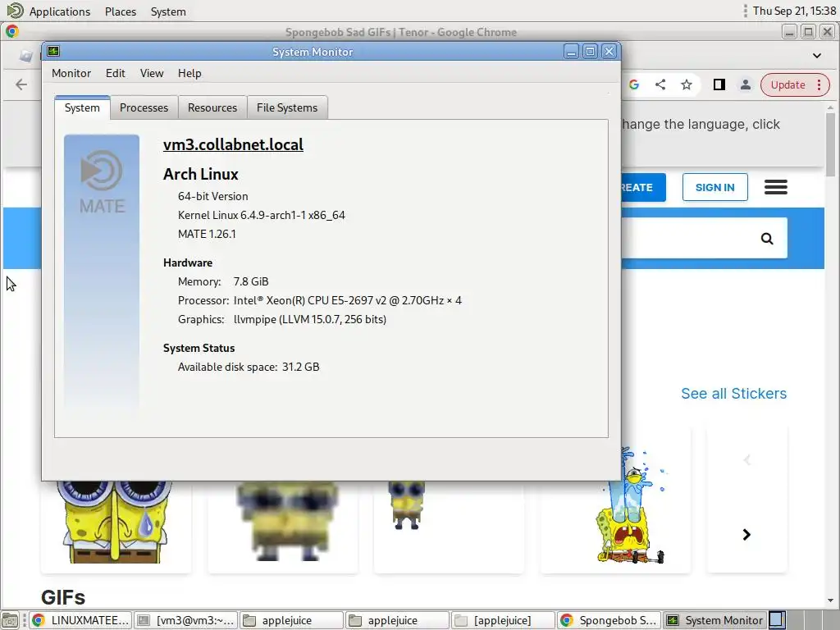840x630 pixels.
Task: Switch to the File Systems tab
Action: 287,107
